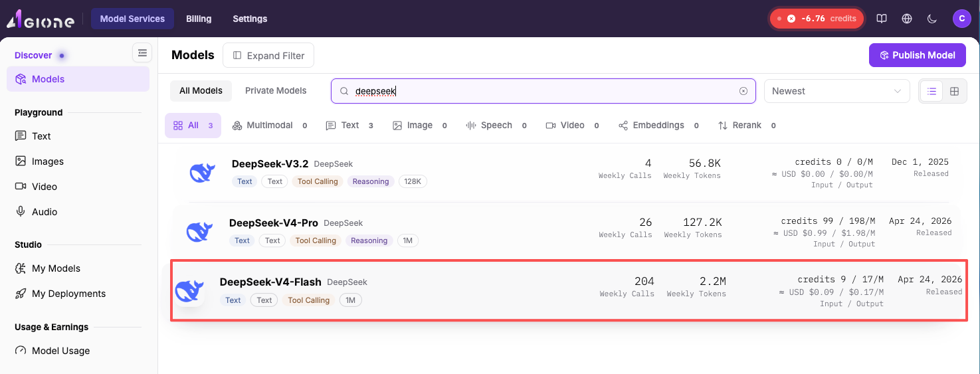Filter by Video category tab
980x374 pixels.
point(572,126)
